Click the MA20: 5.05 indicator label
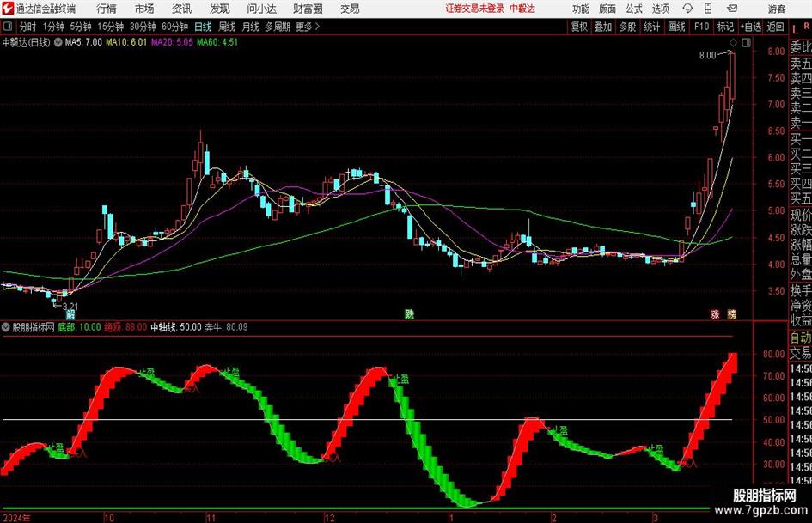Image resolution: width=812 pixels, height=523 pixels. (172, 42)
